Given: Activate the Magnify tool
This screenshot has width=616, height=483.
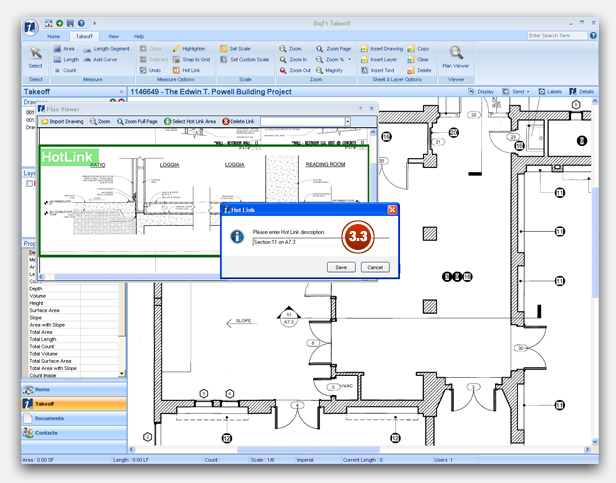Looking at the screenshot, I should coord(330,70).
